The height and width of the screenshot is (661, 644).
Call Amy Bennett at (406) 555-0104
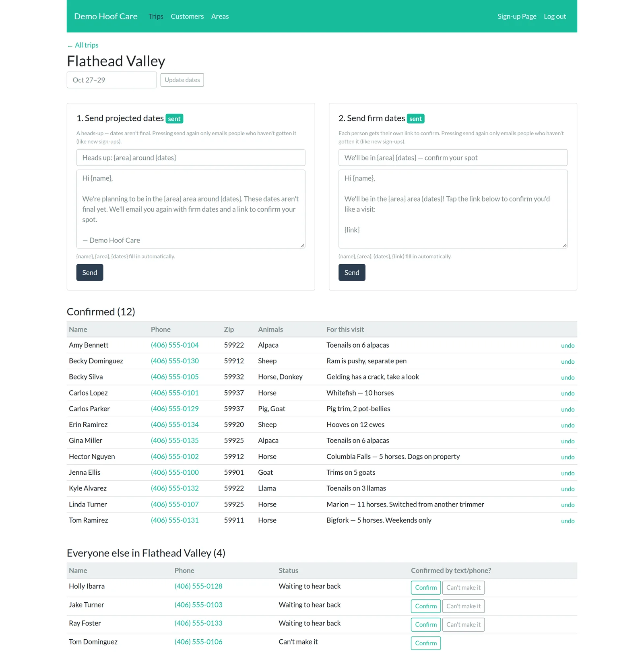175,345
